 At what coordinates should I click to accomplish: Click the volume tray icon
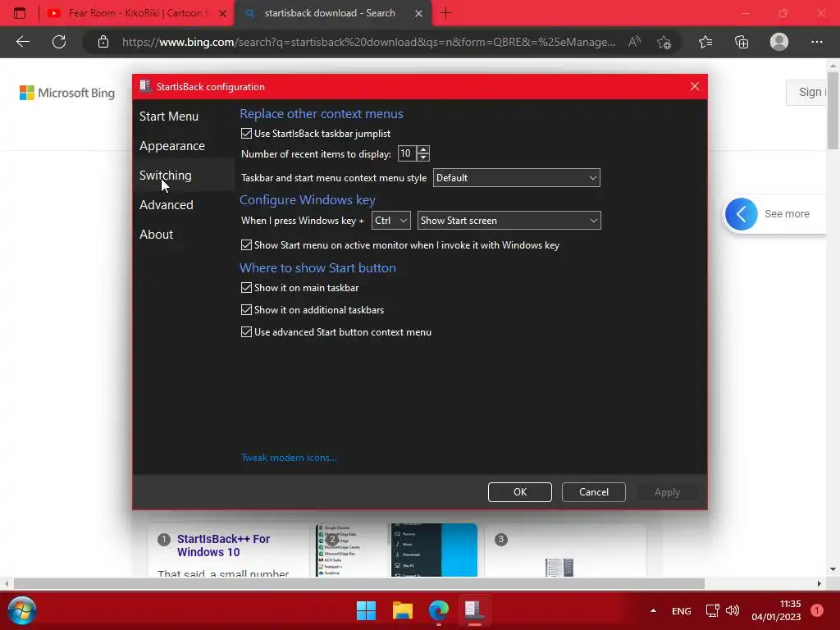click(x=733, y=610)
